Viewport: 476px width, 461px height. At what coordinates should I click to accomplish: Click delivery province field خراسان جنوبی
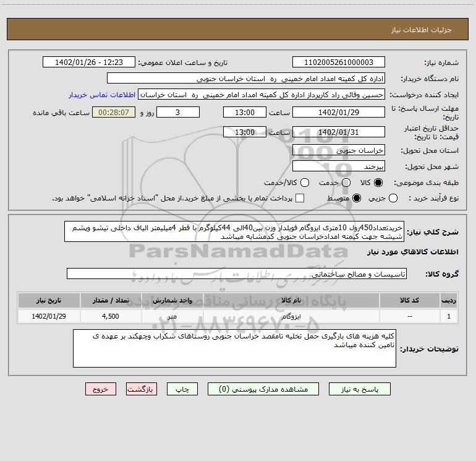(339, 150)
